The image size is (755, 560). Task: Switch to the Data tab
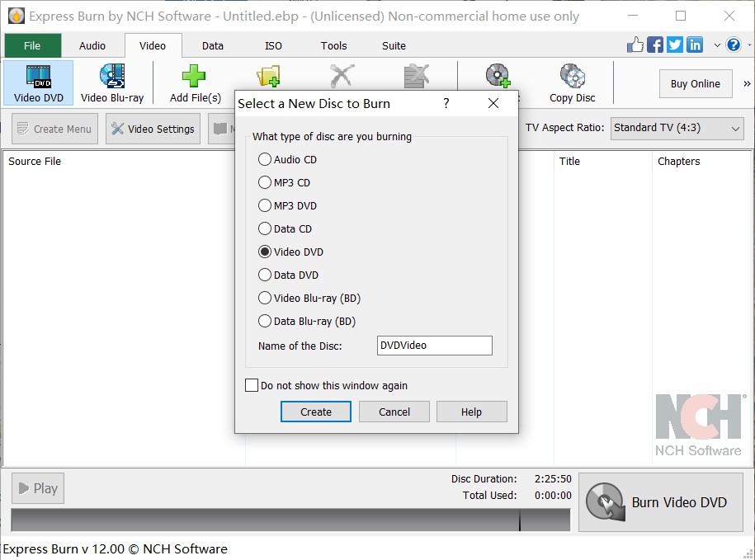click(x=212, y=45)
